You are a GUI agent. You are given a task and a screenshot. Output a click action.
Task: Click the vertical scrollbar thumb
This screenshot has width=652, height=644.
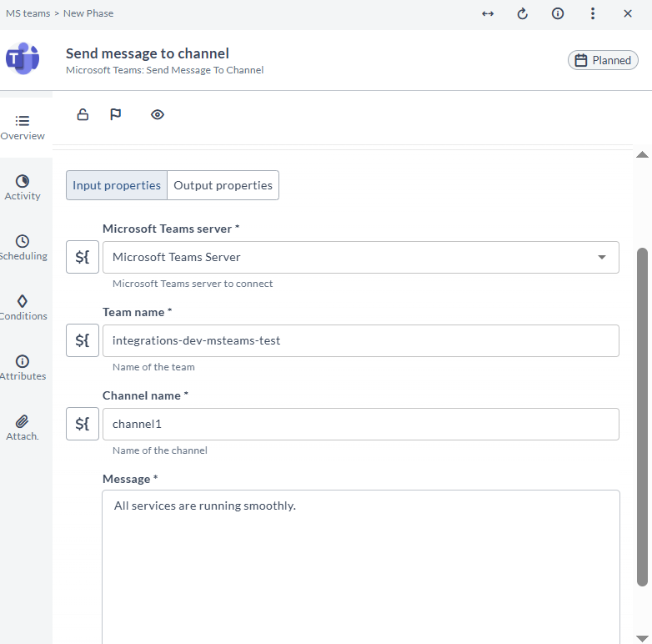pyautogui.click(x=642, y=417)
